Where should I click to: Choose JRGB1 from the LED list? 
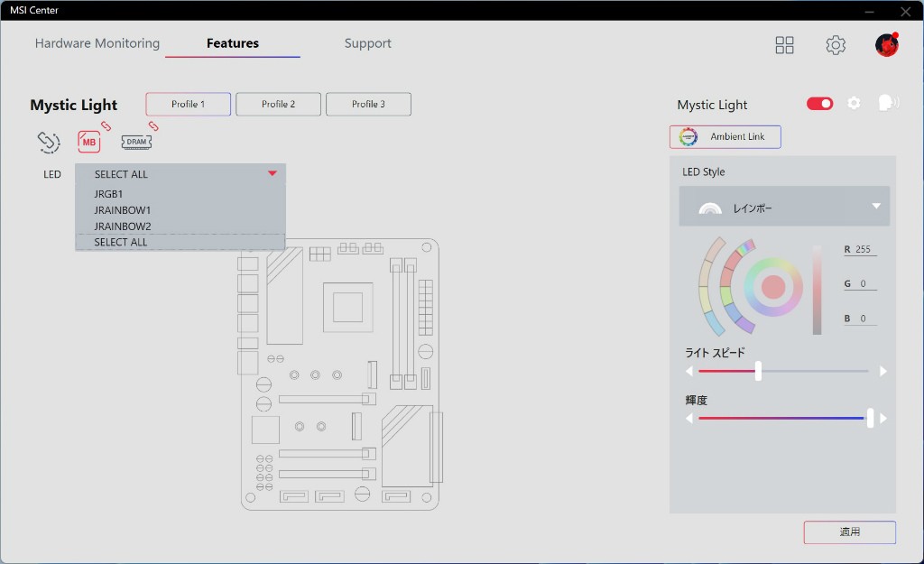tap(108, 194)
